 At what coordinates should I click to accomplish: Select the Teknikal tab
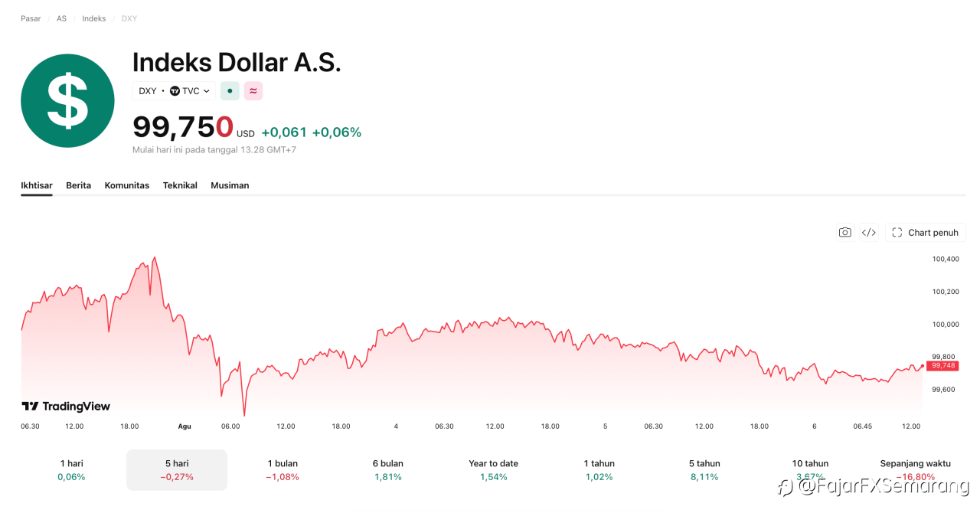coord(180,185)
